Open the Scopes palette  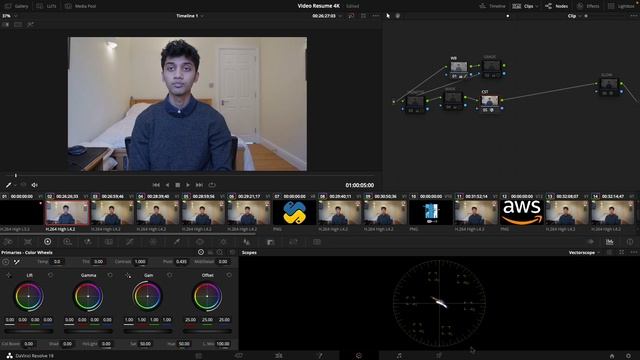click(609, 242)
